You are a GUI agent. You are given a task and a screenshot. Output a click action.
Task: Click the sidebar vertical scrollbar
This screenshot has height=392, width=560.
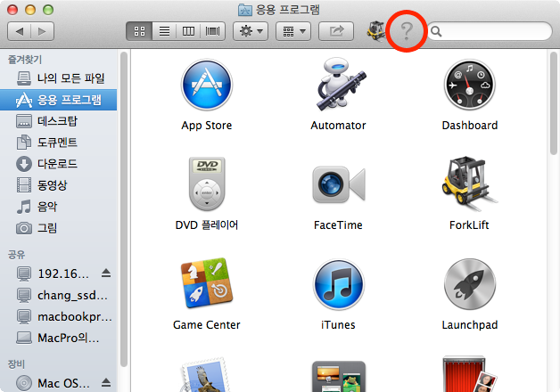[x=124, y=209]
